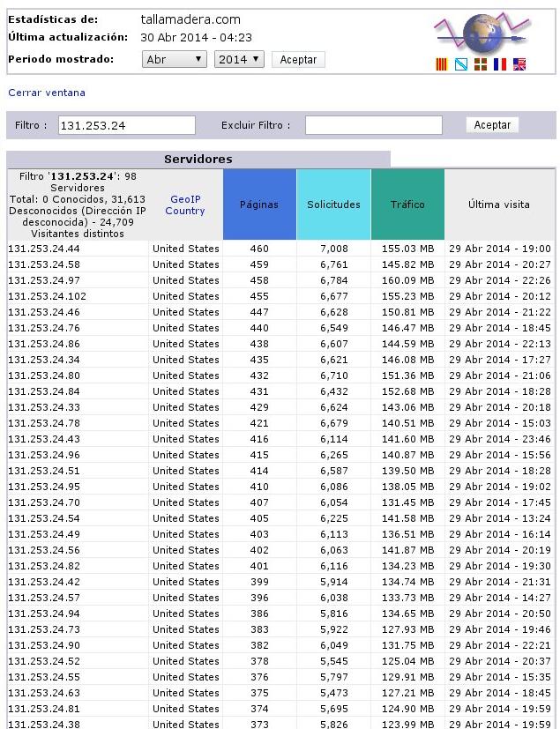This screenshot has height=729, width=560.
Task: Select the row for host 131.253.24.44
Action: coord(280,249)
